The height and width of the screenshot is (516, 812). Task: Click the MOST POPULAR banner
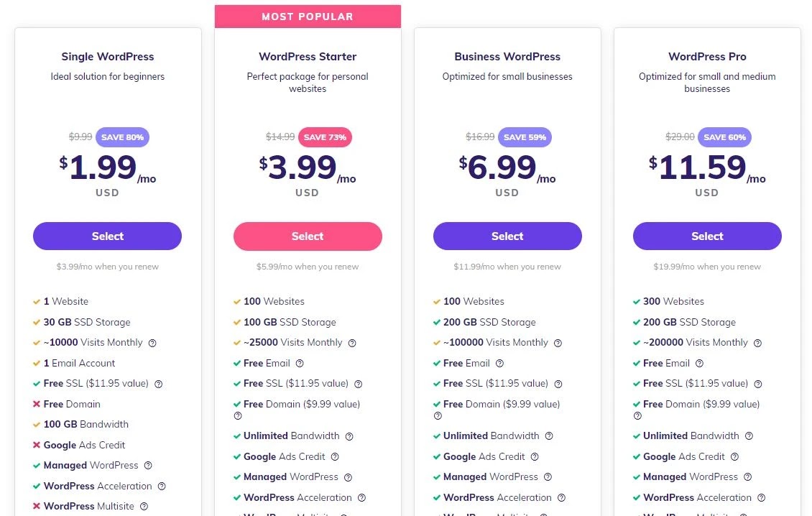tap(308, 17)
